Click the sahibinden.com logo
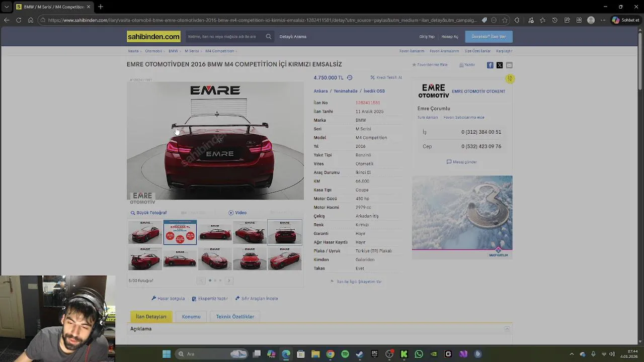This screenshot has width=644, height=362. point(153,37)
